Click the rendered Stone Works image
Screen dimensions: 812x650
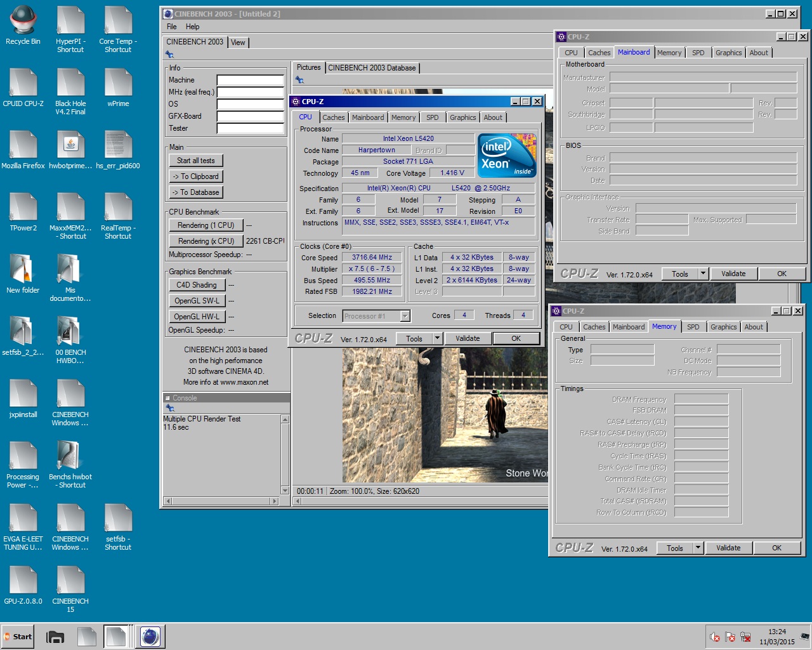click(x=445, y=415)
